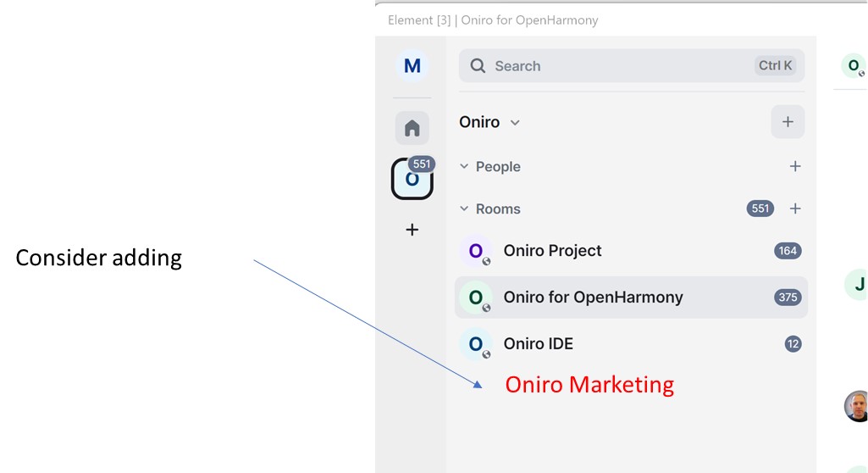
Task: Click the J user avatar in timeline
Action: point(858,285)
